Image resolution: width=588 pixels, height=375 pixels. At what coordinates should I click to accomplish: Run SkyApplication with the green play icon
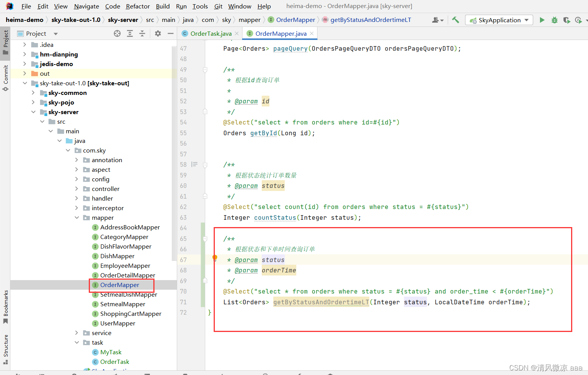point(542,20)
